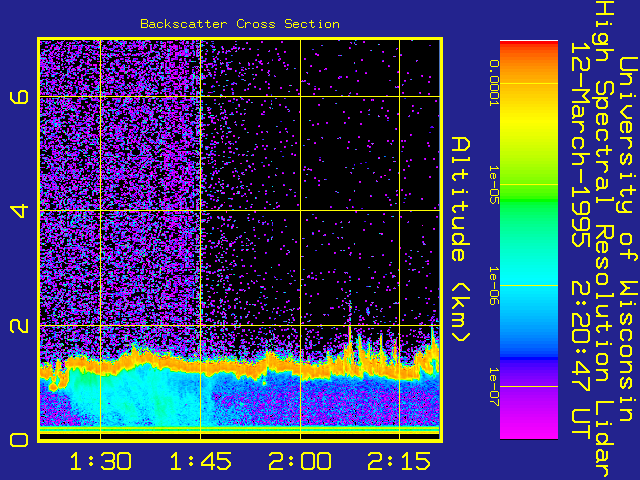
Task: Click the altitude axis label 2
Action: click(19, 326)
